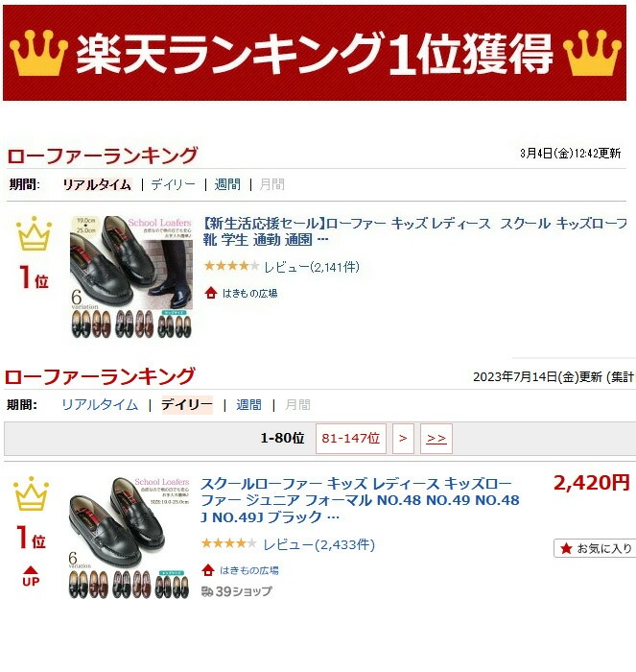Click the crown icon above the UP indicator

(x=32, y=493)
